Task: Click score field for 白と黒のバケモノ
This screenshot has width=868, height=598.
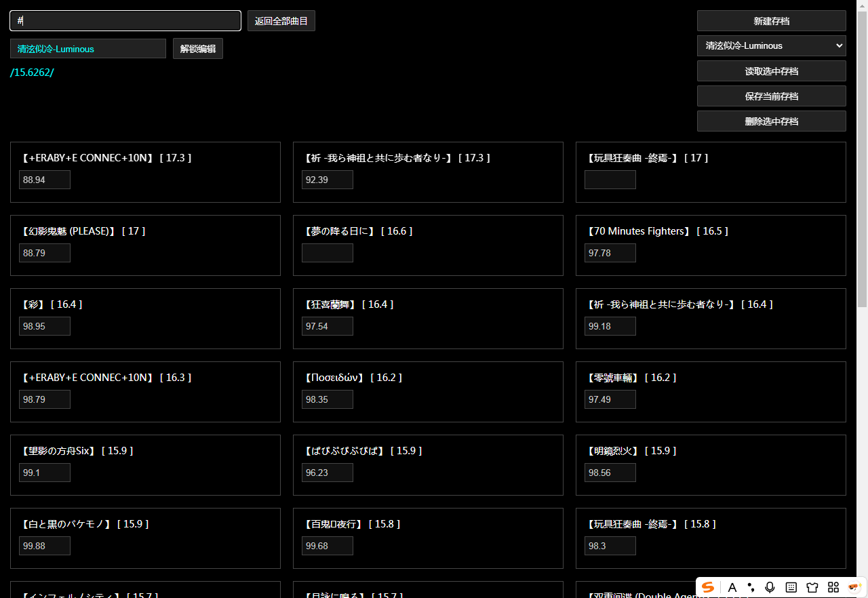Action: pyautogui.click(x=45, y=546)
